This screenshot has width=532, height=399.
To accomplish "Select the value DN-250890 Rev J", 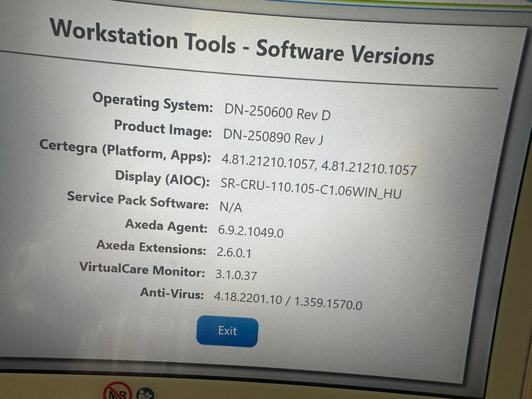I will tap(273, 137).
